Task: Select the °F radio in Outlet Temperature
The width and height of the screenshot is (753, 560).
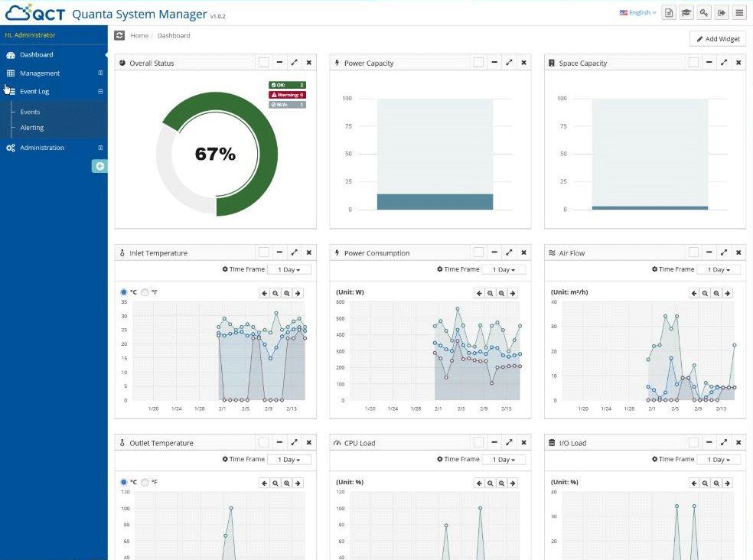Action: pos(145,482)
